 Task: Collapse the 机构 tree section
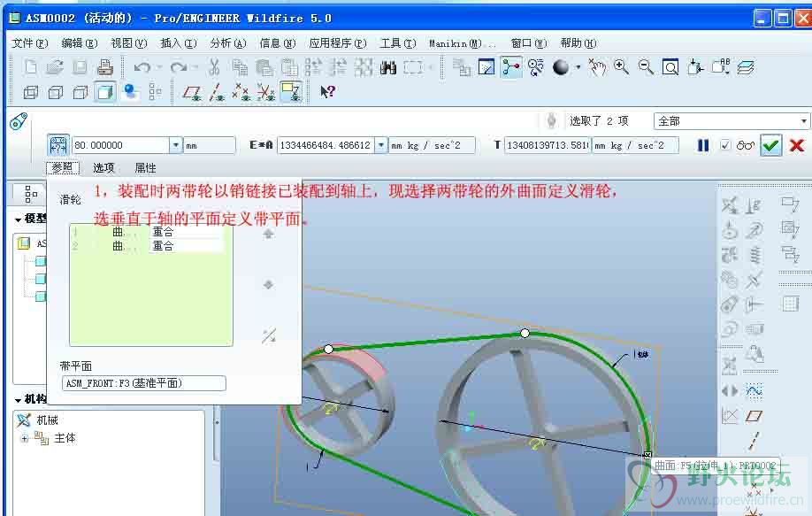click(x=18, y=400)
